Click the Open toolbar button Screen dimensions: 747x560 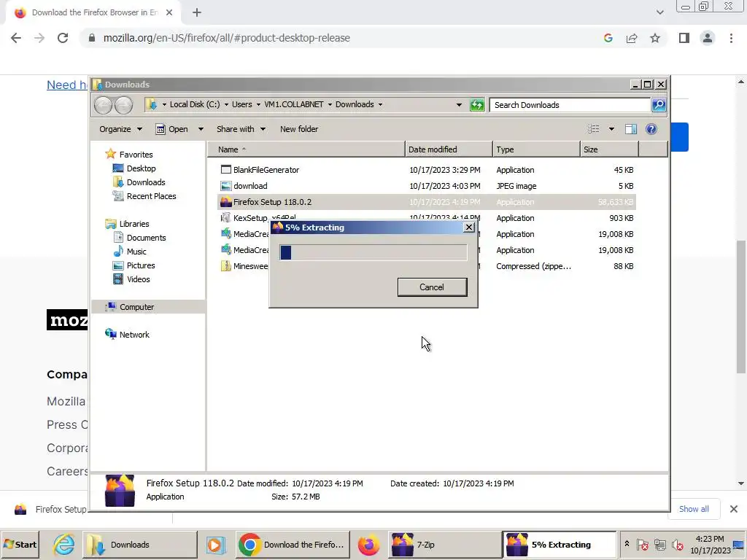click(x=172, y=129)
